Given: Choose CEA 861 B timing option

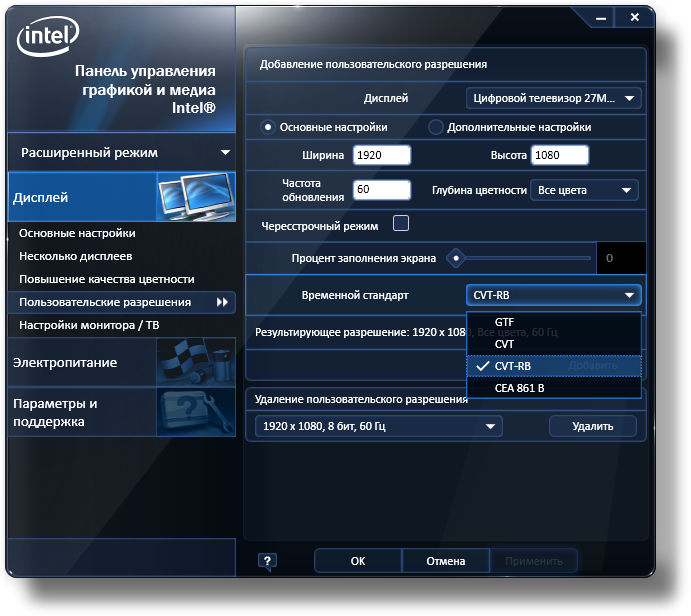Looking at the screenshot, I should click(554, 388).
